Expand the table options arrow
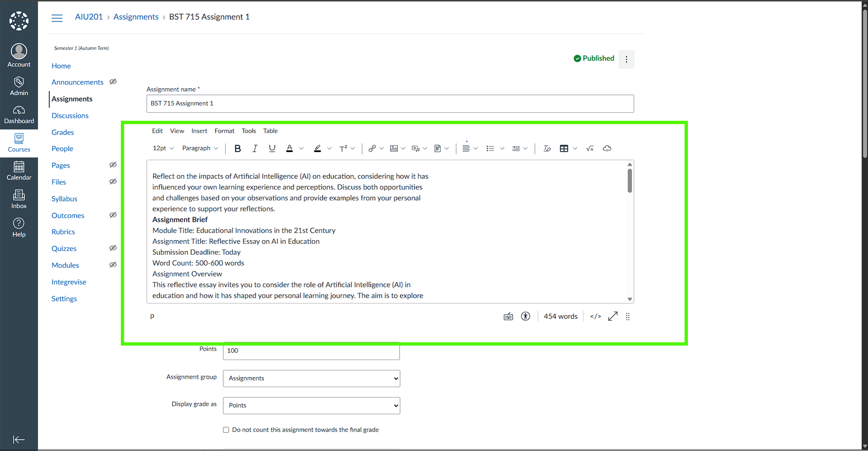The height and width of the screenshot is (451, 868). [575, 148]
